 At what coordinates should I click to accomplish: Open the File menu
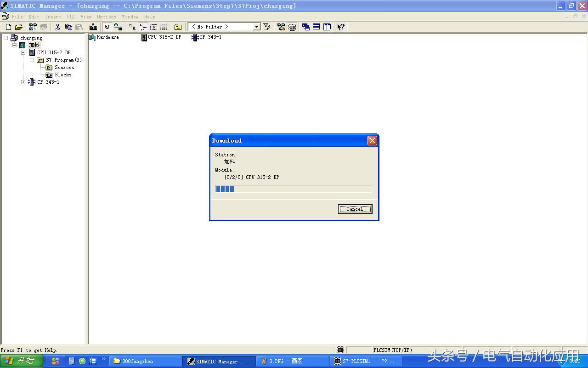tap(17, 17)
